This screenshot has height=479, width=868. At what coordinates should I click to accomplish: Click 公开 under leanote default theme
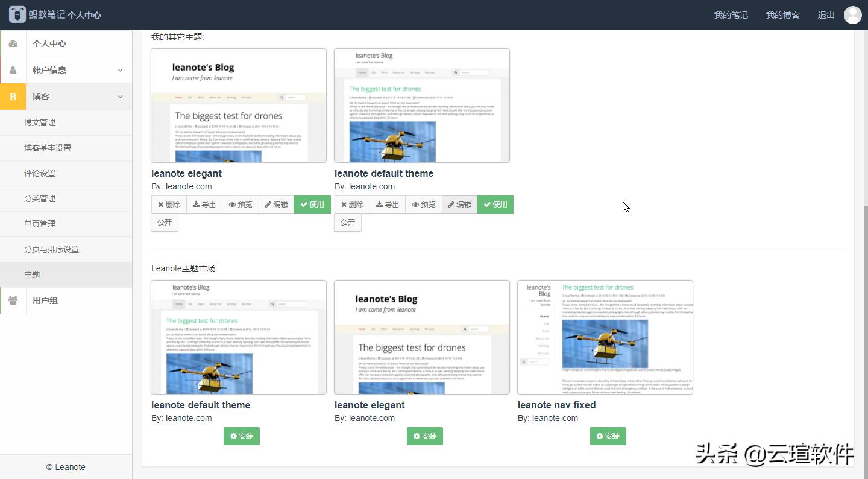click(348, 223)
